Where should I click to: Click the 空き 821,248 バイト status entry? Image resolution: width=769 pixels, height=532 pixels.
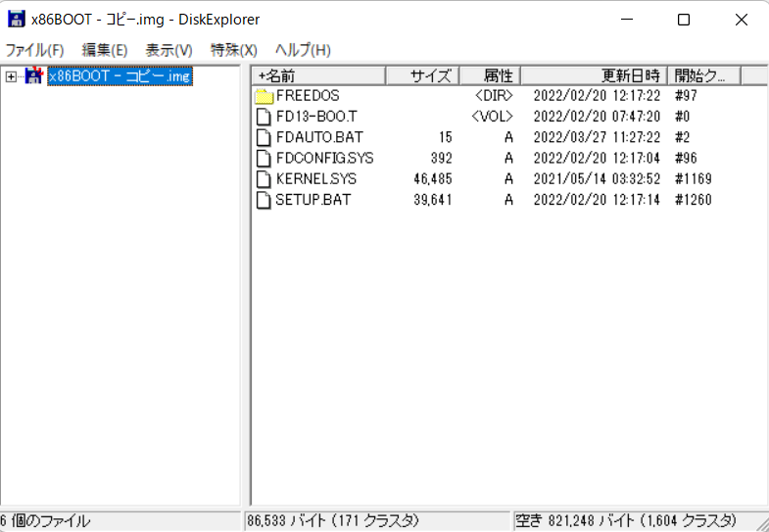[626, 520]
